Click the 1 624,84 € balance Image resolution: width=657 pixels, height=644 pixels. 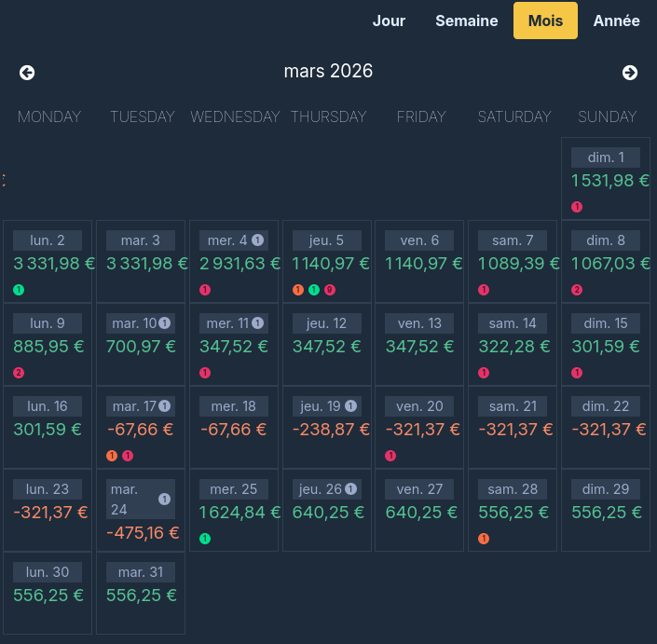tap(240, 513)
